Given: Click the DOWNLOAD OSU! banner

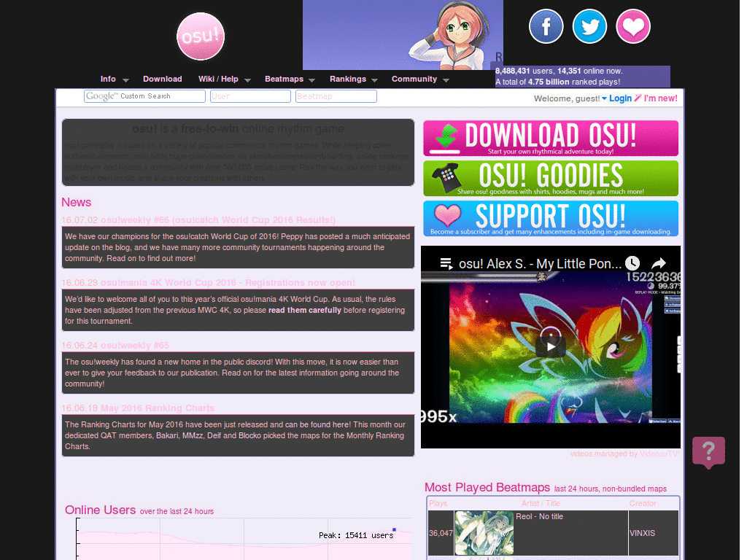Looking at the screenshot, I should tap(551, 138).
